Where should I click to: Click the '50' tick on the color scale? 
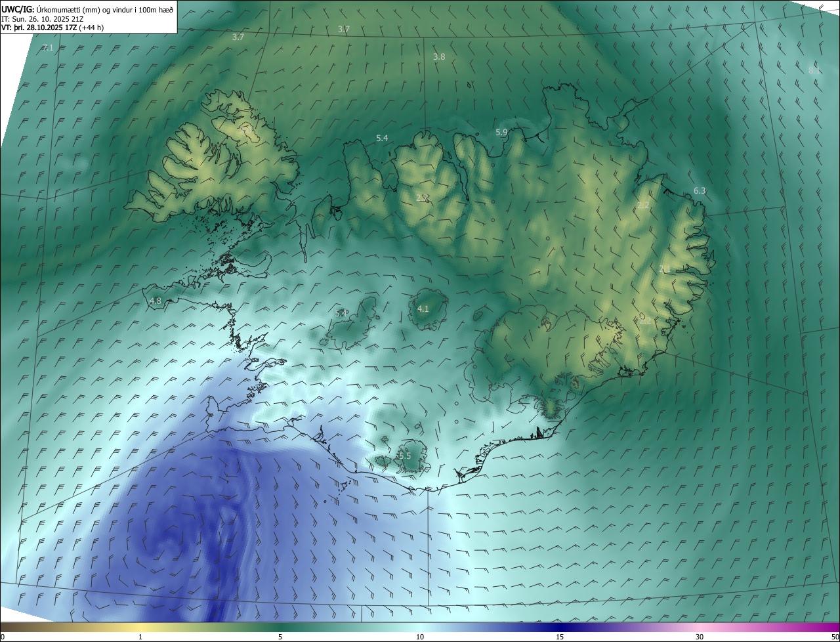[835, 637]
